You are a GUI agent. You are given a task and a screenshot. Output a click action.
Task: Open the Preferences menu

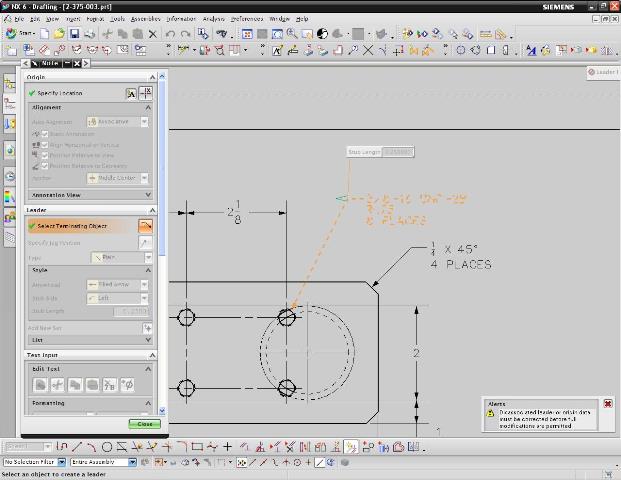point(247,19)
